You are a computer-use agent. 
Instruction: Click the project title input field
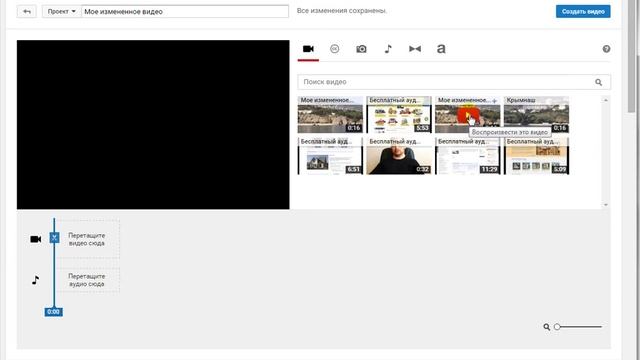pyautogui.click(x=185, y=11)
